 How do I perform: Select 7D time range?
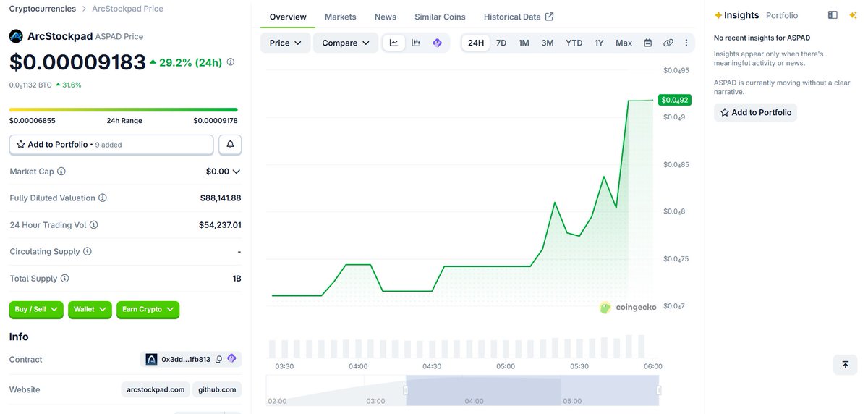point(501,43)
